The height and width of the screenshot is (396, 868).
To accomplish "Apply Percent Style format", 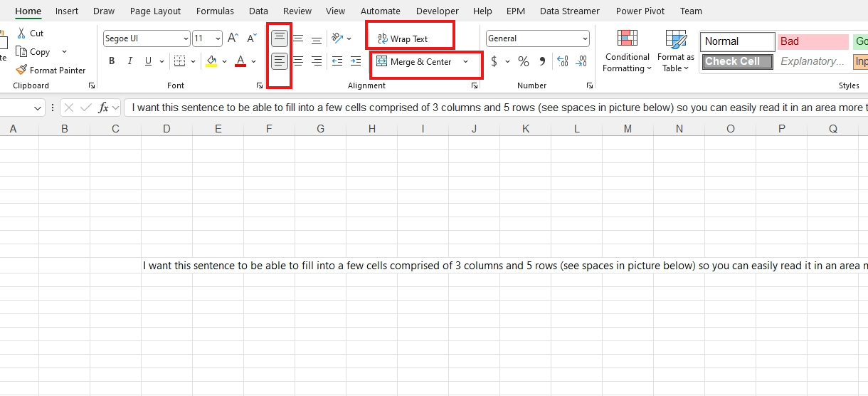I will coord(524,61).
